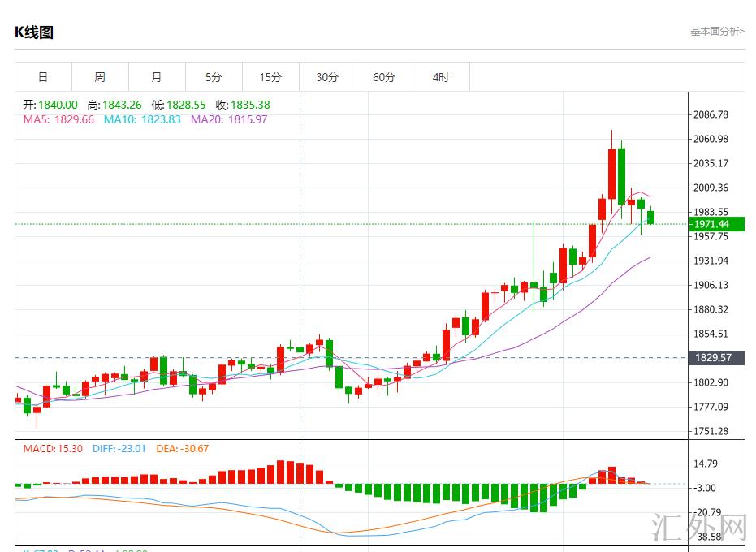The height and width of the screenshot is (552, 756).
Task: Switch to the 5分 chart tab
Action: click(x=214, y=77)
